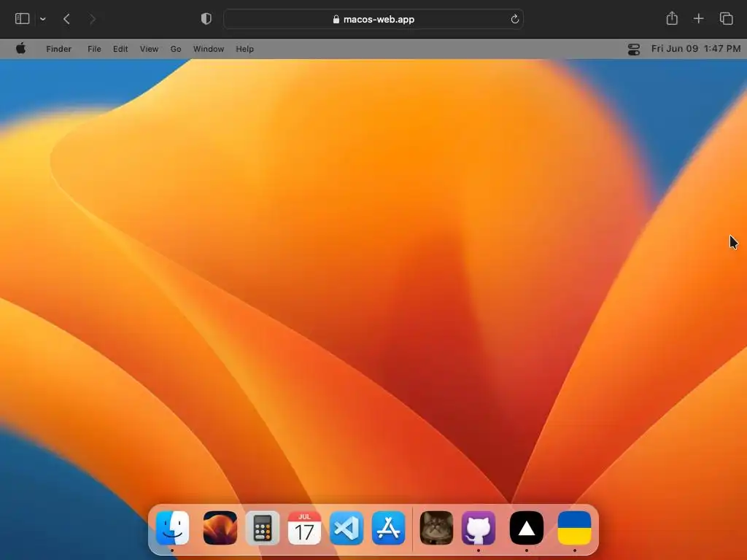747x560 pixels.
Task: Toggle the Safari sidebar
Action: (x=23, y=19)
